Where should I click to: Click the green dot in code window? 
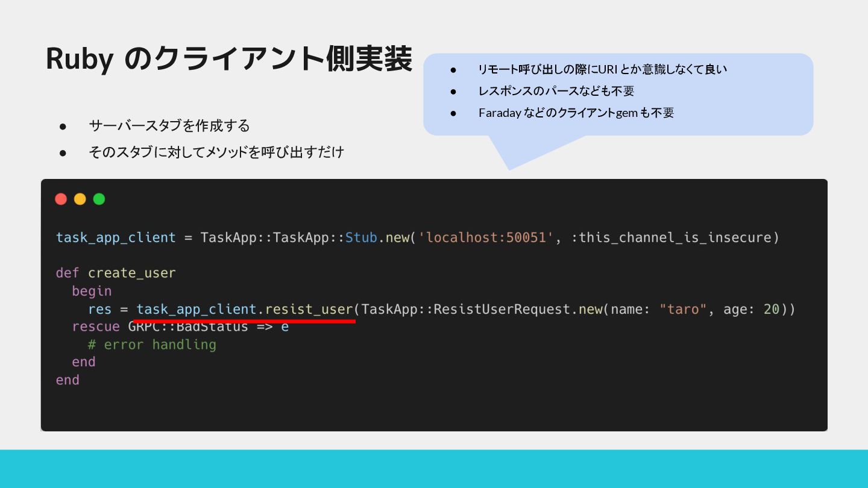pos(99,199)
